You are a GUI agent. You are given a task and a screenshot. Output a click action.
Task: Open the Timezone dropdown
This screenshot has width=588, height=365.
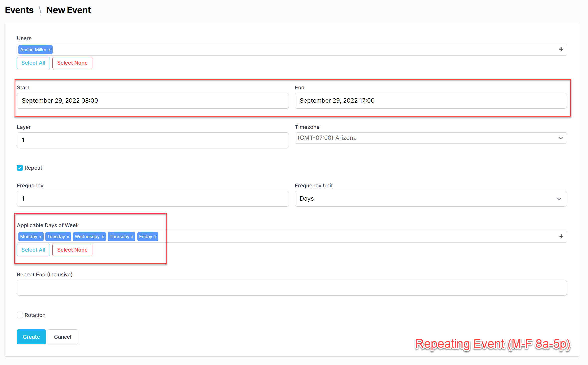(430, 138)
